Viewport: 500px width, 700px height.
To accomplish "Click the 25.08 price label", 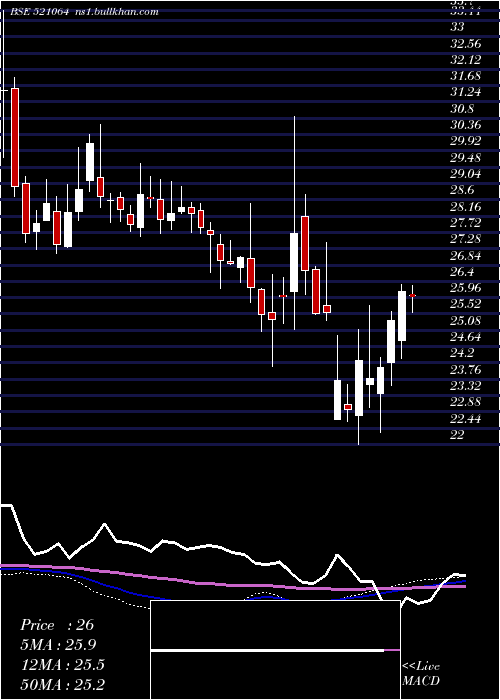I will [x=466, y=321].
